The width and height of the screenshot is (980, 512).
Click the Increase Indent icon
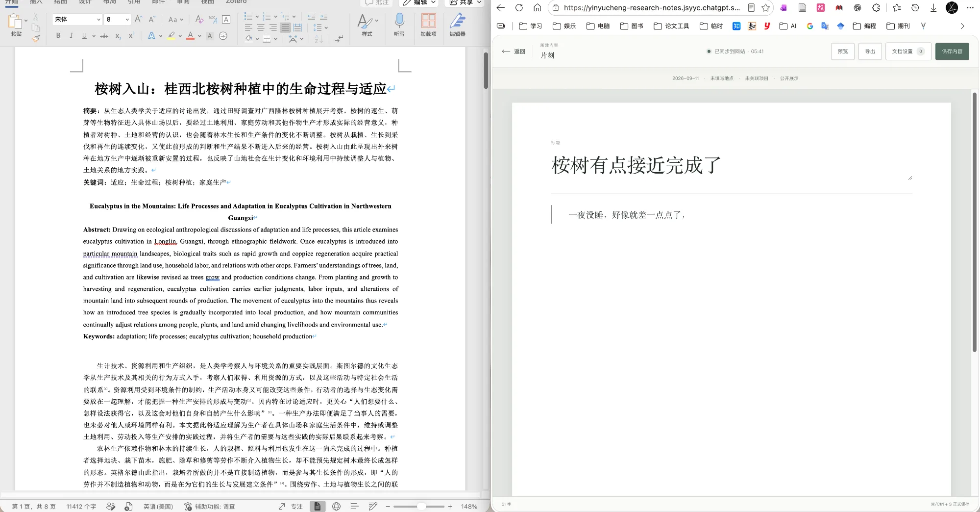pyautogui.click(x=323, y=17)
